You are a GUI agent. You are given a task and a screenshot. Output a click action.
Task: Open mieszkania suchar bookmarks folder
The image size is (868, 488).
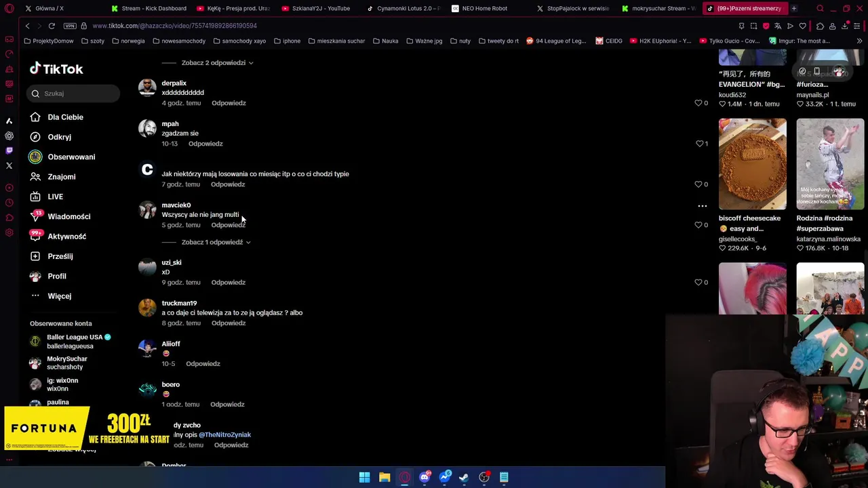click(336, 41)
